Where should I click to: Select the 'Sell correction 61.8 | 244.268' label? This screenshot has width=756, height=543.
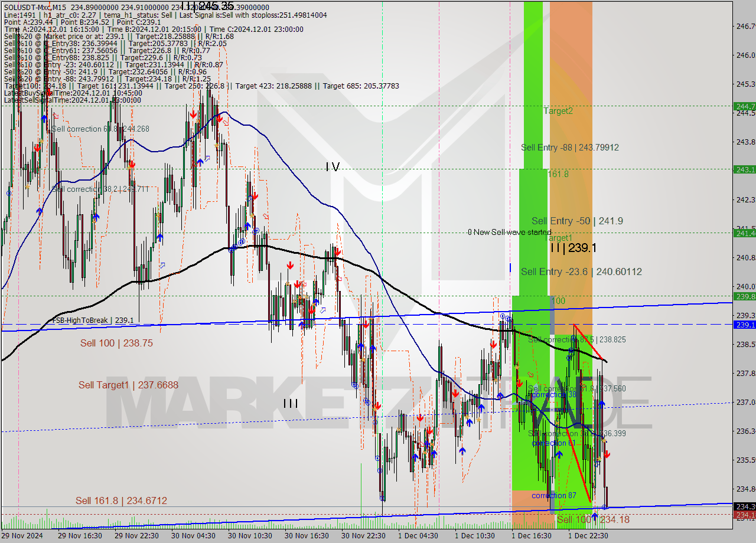[100, 129]
